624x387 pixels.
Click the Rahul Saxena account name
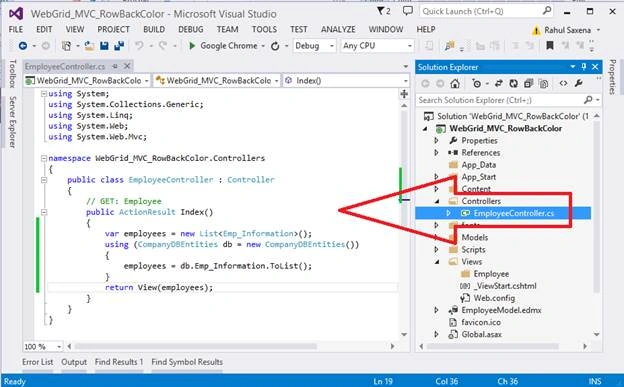tap(567, 30)
